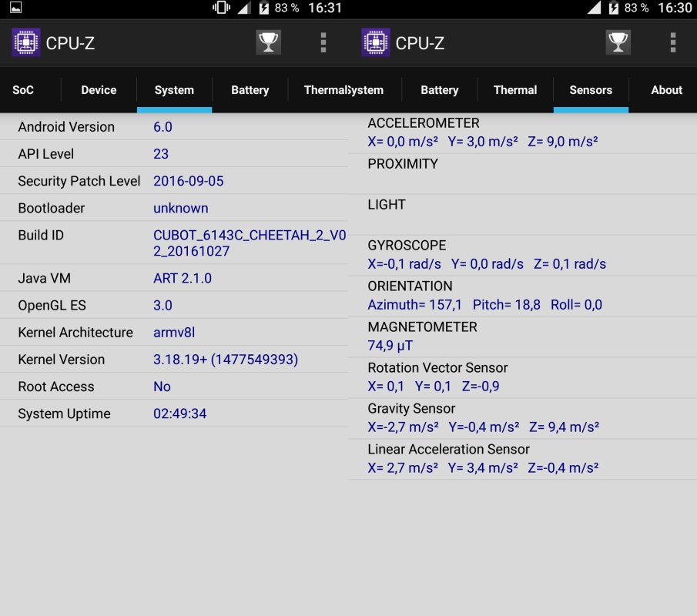Switch to the Device tab
Screen dimensions: 697x616
99,90
